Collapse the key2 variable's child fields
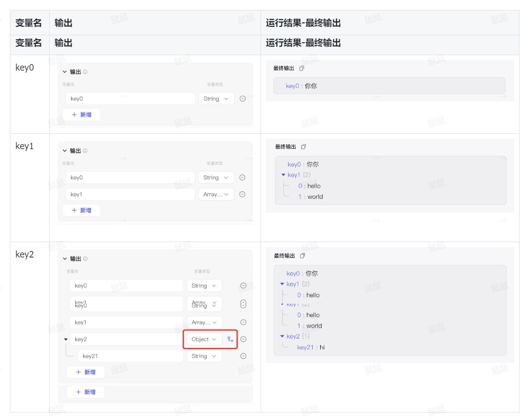529x420 pixels. pyautogui.click(x=66, y=339)
